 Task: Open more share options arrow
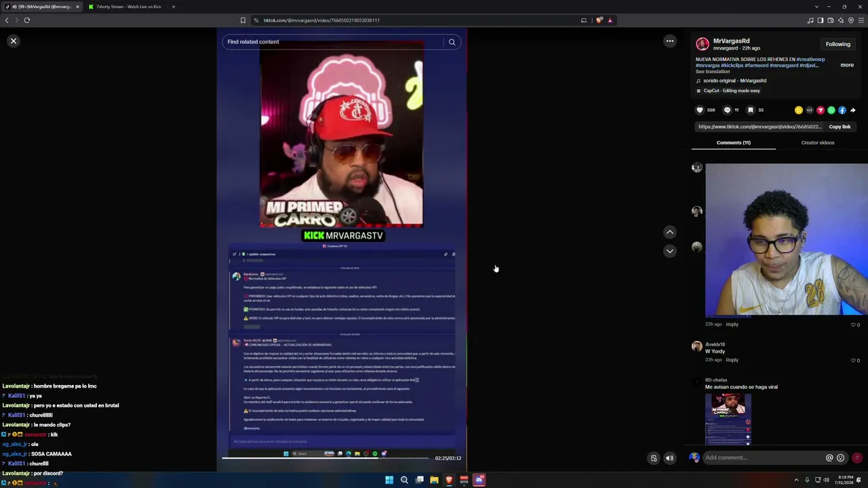point(853,110)
